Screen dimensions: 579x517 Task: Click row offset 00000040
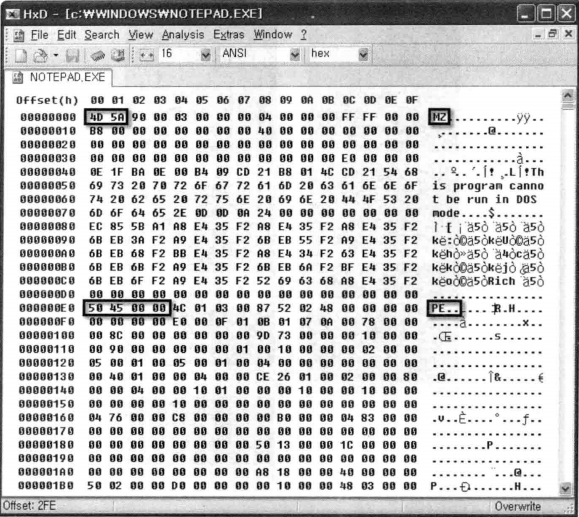coord(48,172)
